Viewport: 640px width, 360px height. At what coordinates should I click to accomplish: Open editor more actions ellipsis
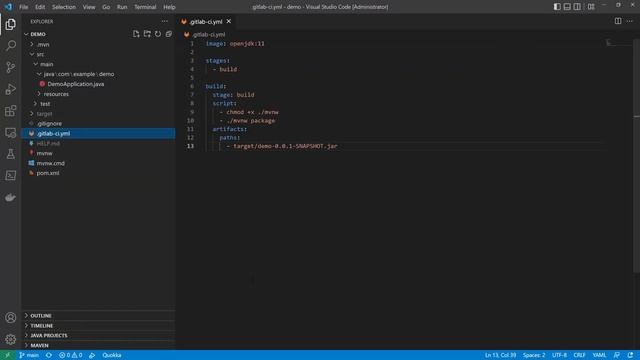[x=630, y=21]
